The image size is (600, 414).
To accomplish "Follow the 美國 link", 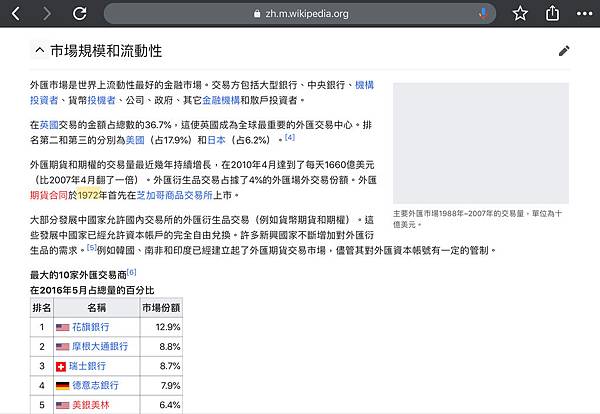I will tap(135, 140).
